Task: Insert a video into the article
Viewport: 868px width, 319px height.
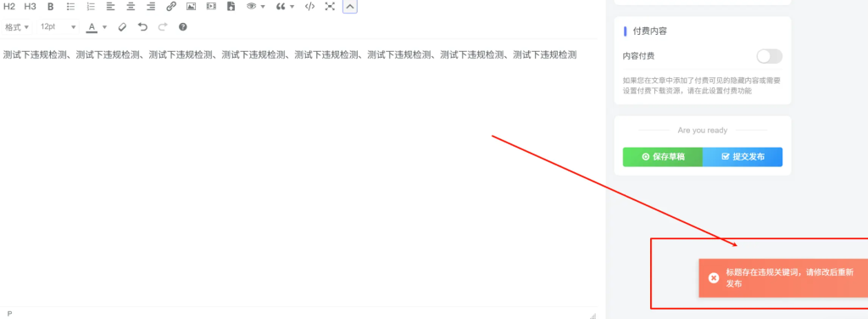Action: [211, 7]
